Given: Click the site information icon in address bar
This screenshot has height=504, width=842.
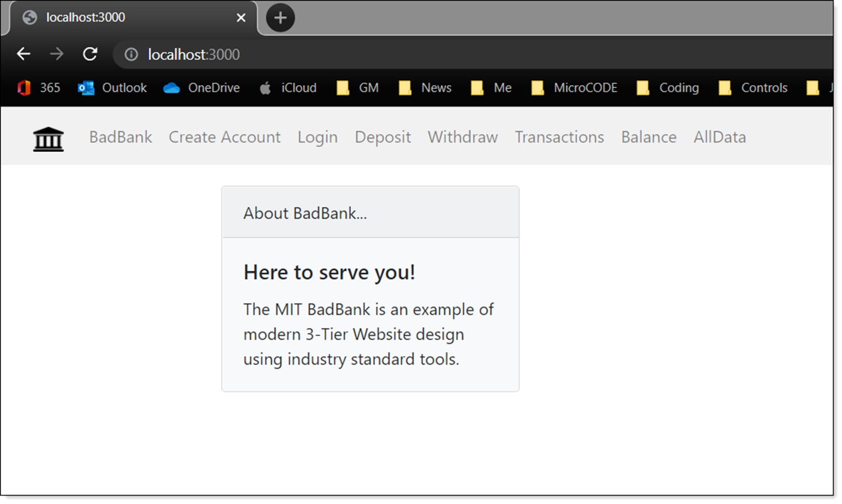Looking at the screenshot, I should click(x=131, y=54).
